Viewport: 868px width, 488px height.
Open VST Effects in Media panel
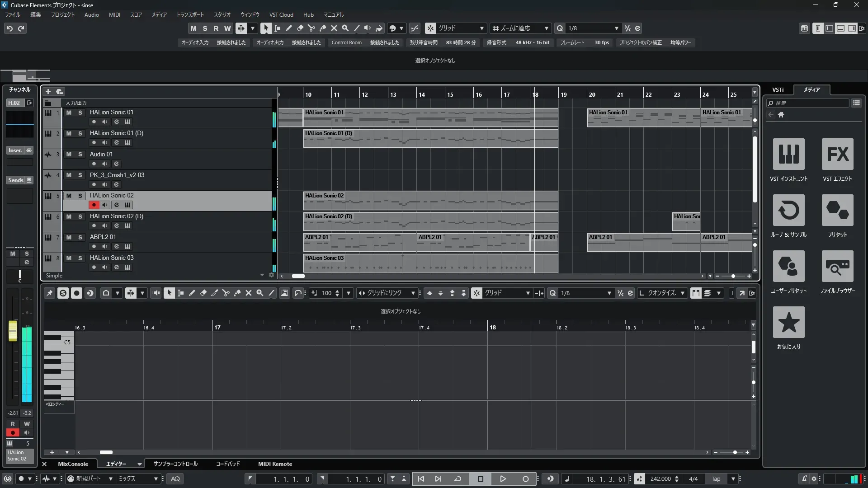[x=837, y=155]
